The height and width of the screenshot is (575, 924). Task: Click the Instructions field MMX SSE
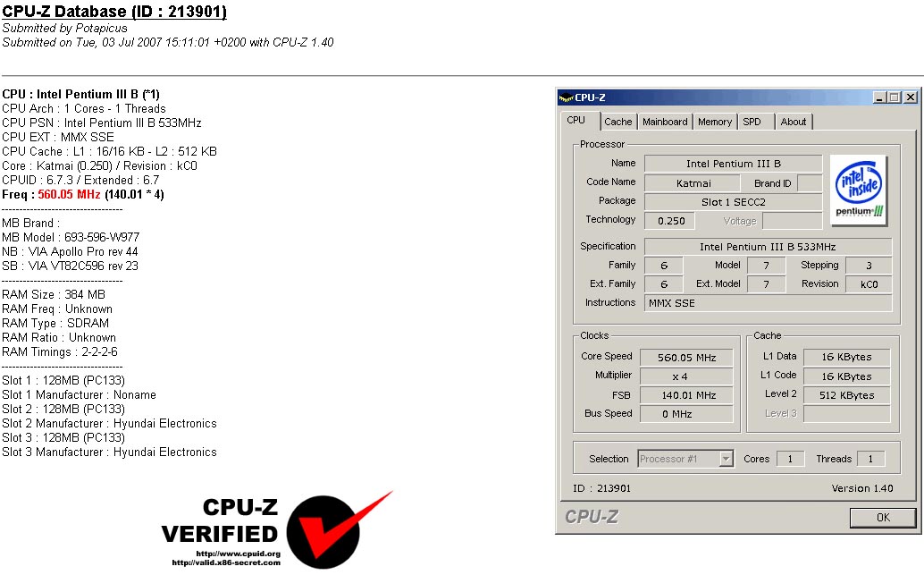pos(768,303)
